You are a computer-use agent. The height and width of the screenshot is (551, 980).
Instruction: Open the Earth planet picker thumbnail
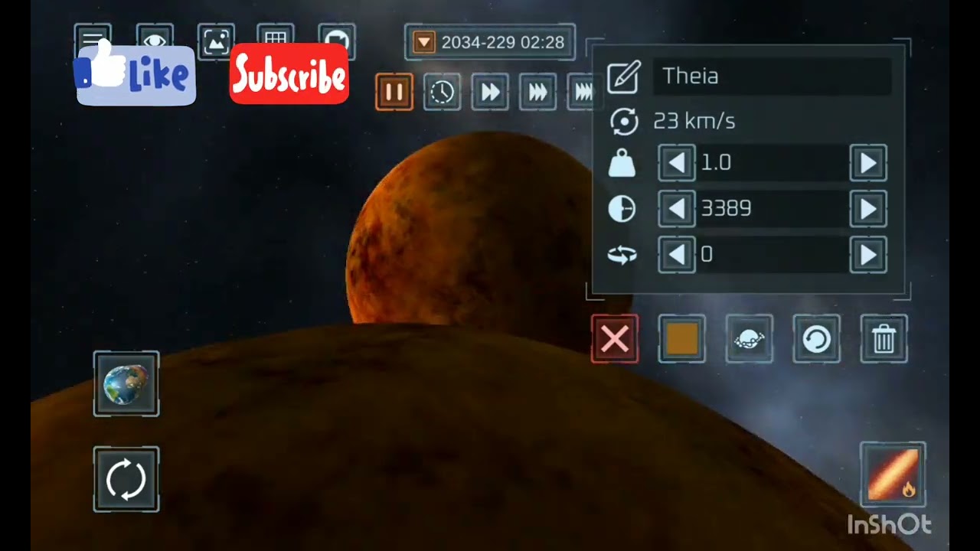point(126,384)
